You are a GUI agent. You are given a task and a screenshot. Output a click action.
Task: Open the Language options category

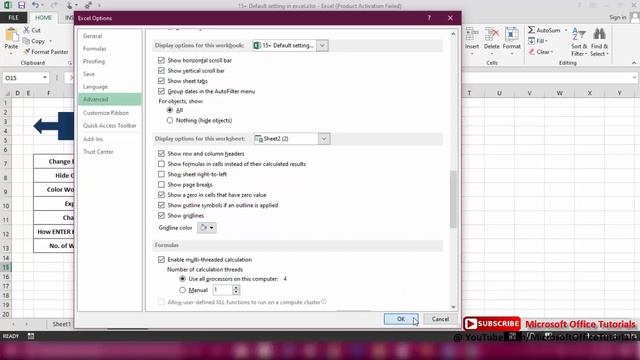[110, 87]
